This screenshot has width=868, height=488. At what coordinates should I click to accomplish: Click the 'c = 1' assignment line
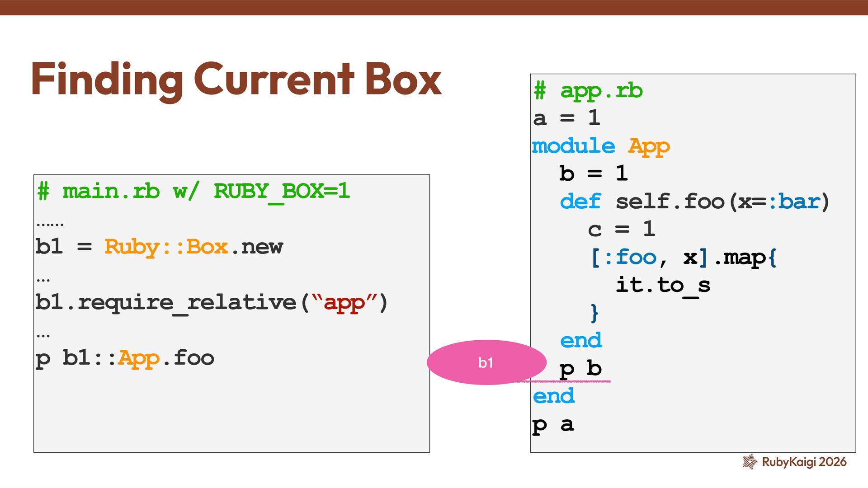[621, 229]
